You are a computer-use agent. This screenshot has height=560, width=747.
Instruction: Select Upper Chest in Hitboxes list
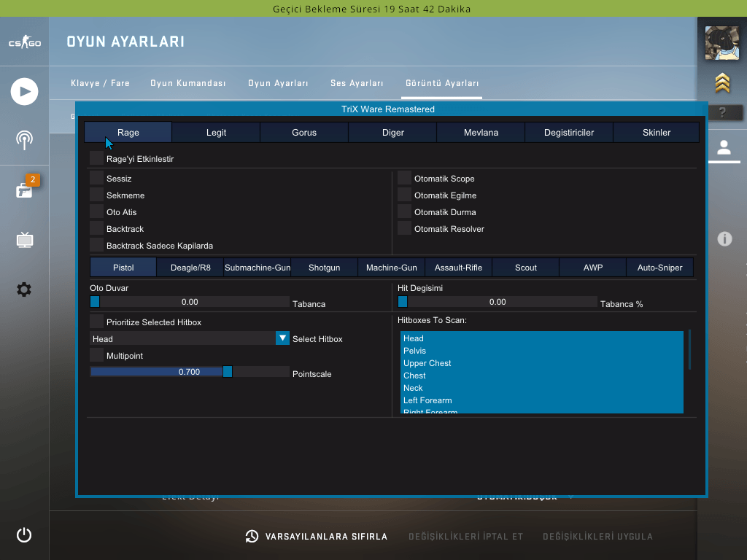tap(542, 363)
